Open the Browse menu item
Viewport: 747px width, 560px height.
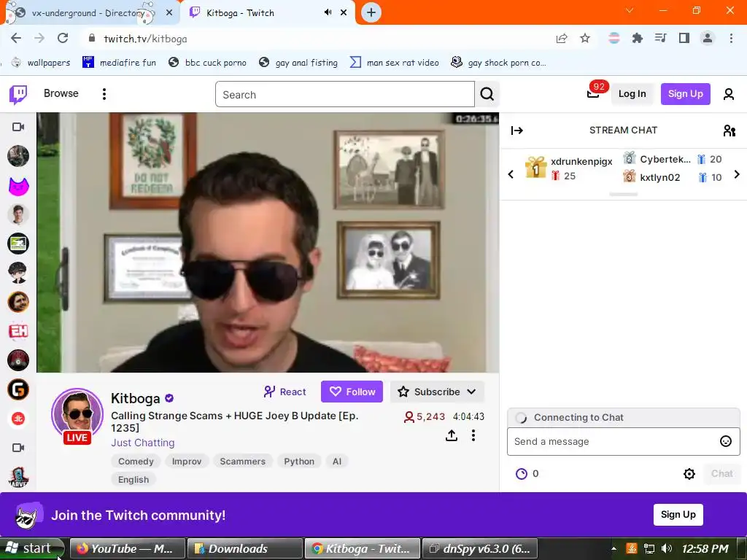pos(61,93)
